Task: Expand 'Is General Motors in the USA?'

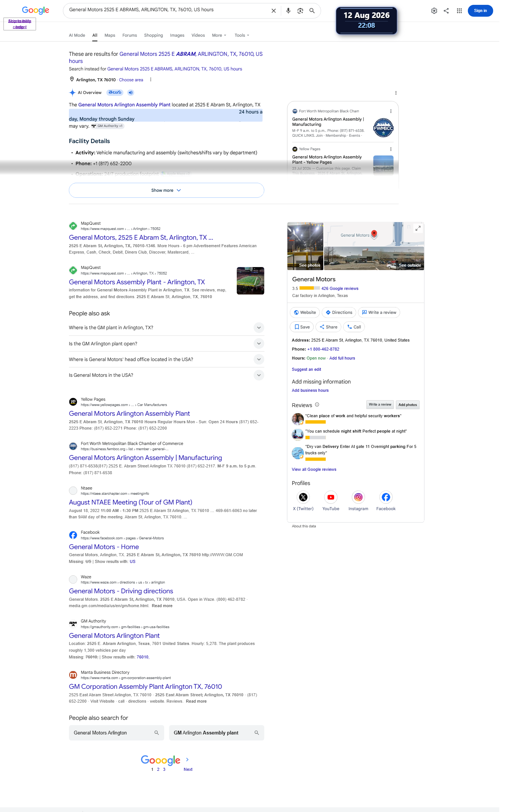Action: [x=166, y=375]
